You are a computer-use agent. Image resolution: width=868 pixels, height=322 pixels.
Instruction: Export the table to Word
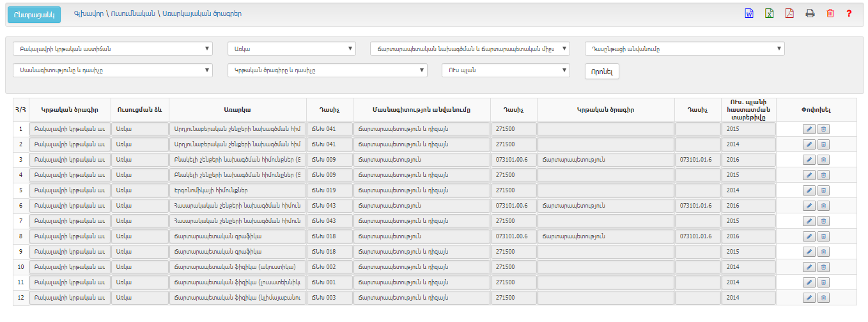click(749, 13)
